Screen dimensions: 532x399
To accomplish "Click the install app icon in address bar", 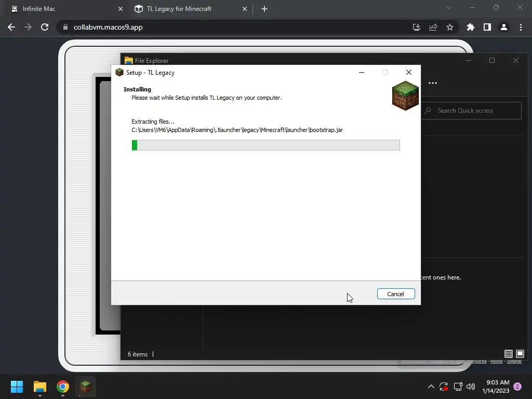I will [x=416, y=27].
